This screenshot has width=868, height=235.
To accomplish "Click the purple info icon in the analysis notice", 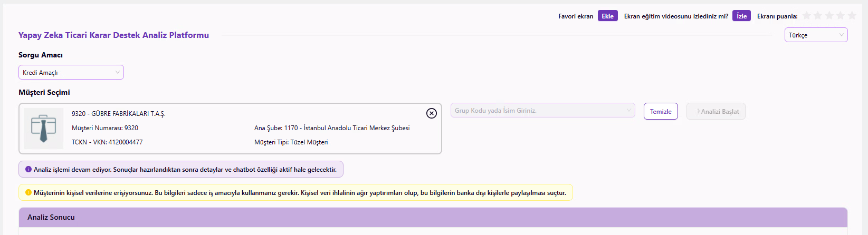I will [28, 170].
